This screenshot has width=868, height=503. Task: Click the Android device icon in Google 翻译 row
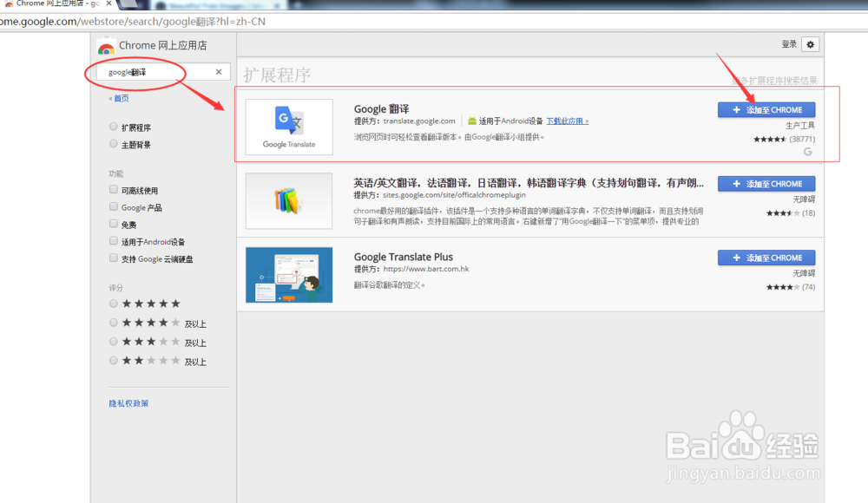click(471, 121)
